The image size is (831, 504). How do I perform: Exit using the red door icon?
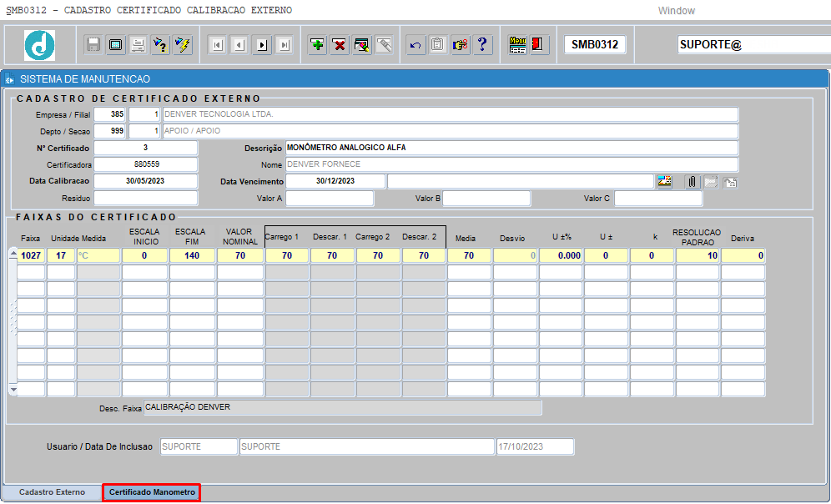(538, 45)
